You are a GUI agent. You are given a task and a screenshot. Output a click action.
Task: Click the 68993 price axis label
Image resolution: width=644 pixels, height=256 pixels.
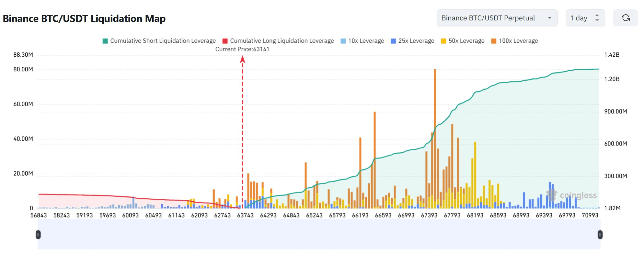tap(522, 215)
